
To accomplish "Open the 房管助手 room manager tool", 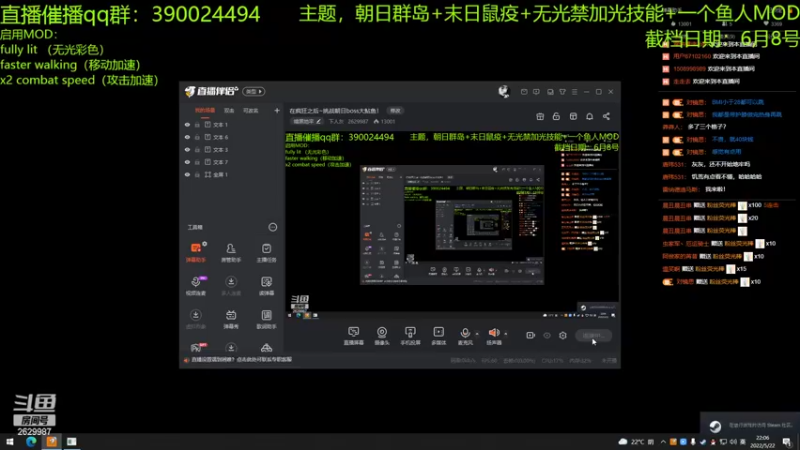I will [x=231, y=252].
